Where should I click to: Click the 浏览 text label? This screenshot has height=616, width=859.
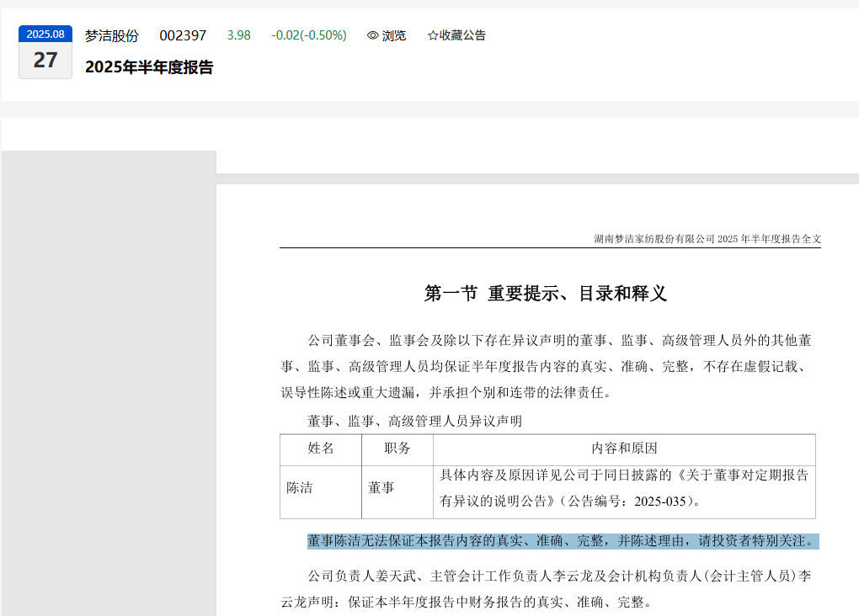394,35
